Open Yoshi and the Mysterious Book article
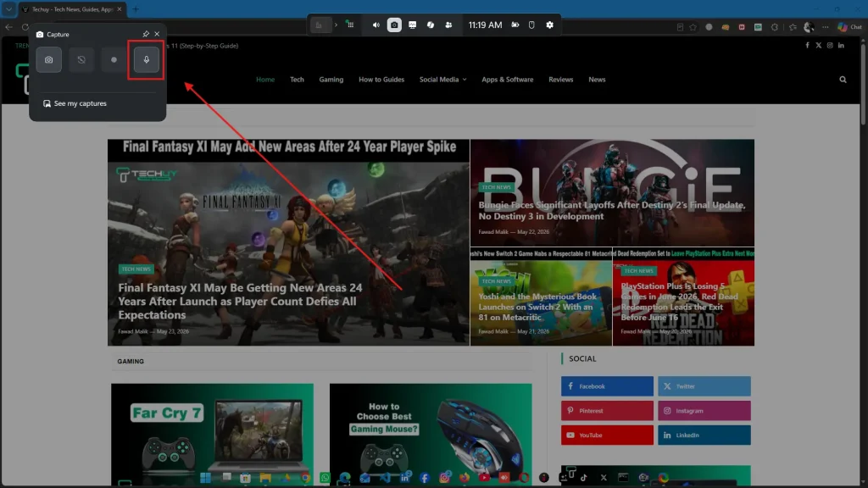 tap(537, 307)
